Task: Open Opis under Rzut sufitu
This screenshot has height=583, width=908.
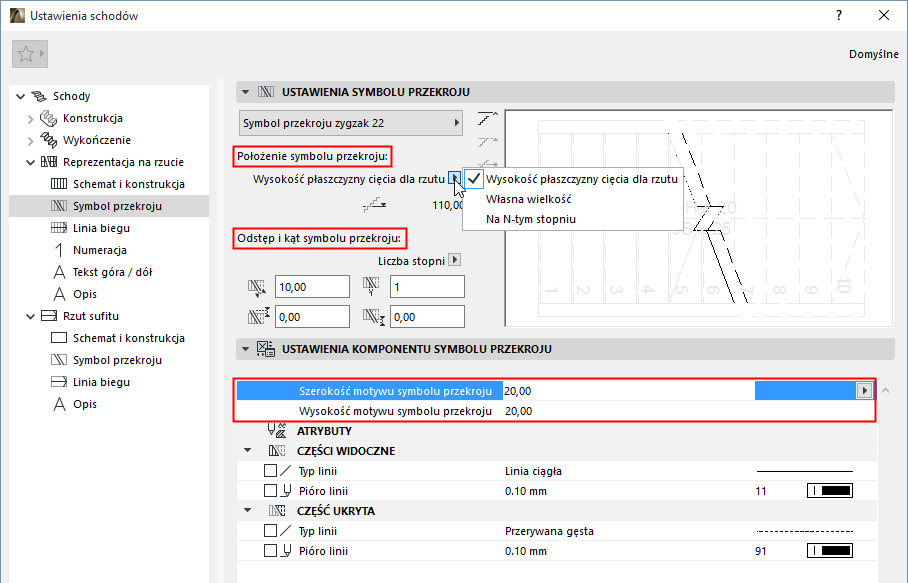Action: 85,404
